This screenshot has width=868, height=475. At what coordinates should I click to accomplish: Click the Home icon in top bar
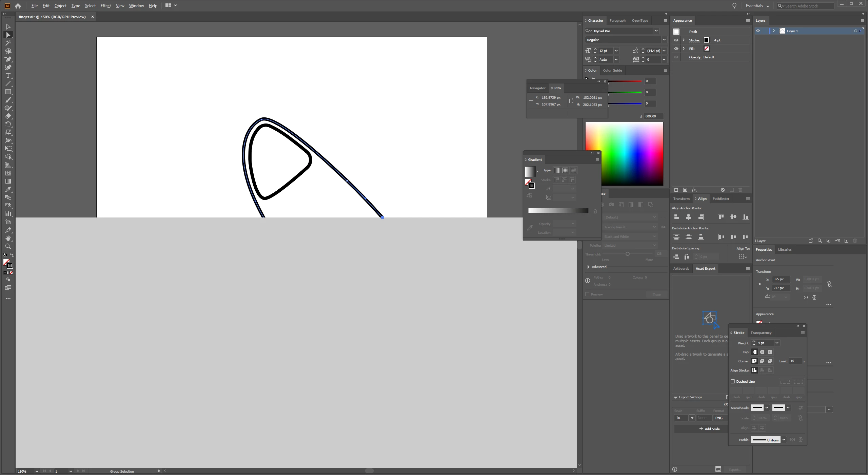pyautogui.click(x=18, y=6)
